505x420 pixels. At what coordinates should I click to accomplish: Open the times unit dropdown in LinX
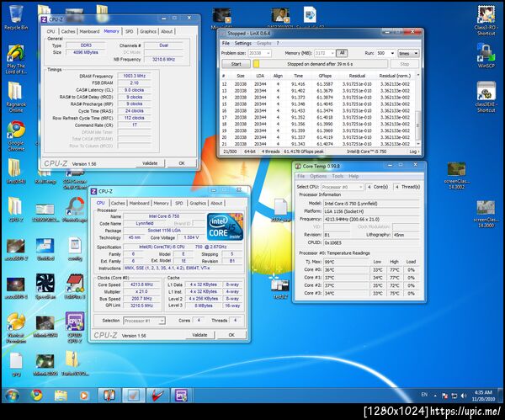pyautogui.click(x=408, y=53)
